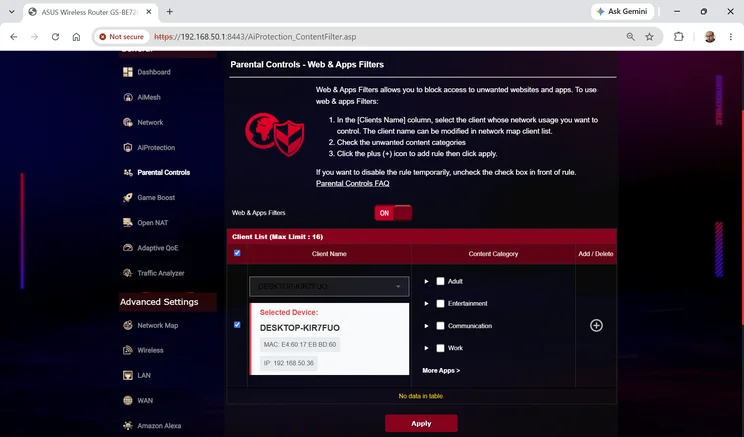Open the browser extensions puzzle icon

coord(679,37)
